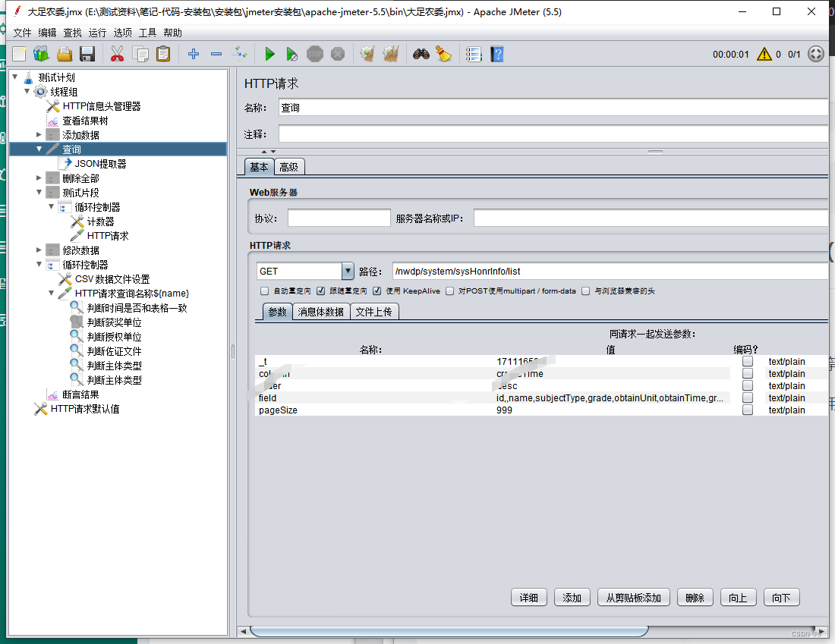Collapse the 测试计划 tree node
This screenshot has width=835, height=644.
coord(15,77)
